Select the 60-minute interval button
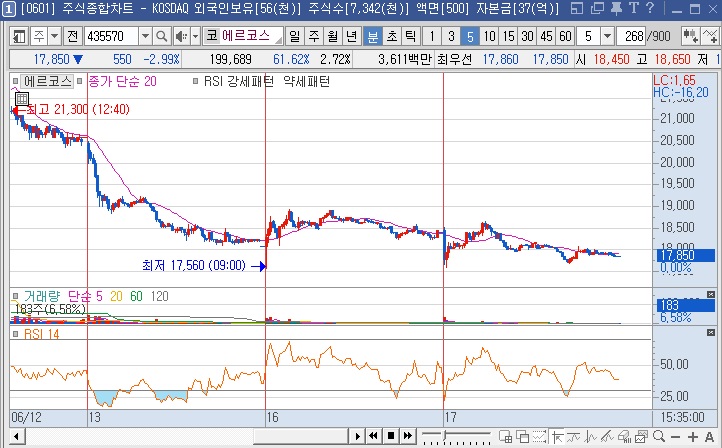Screen dimensions: 722x448 click(x=565, y=36)
